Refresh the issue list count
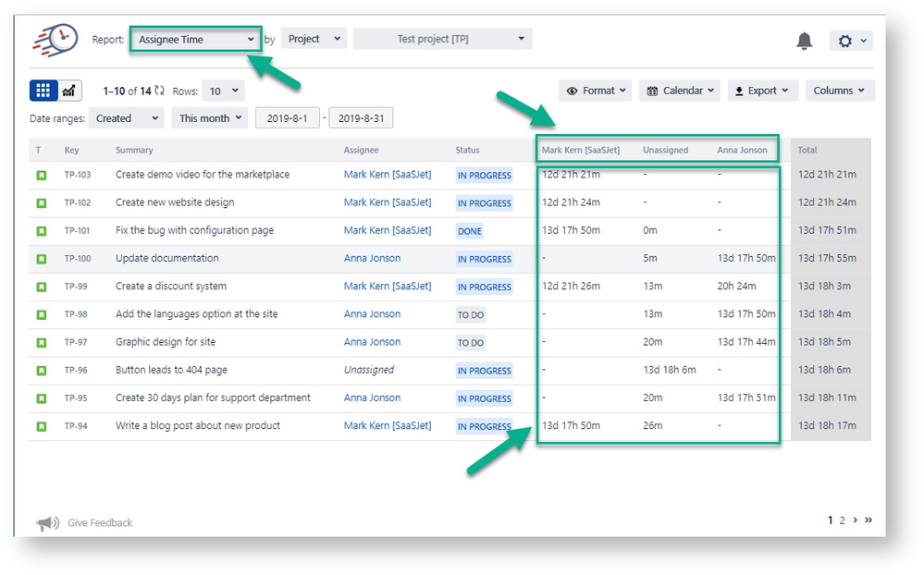Image resolution: width=924 pixels, height=575 pixels. tap(160, 91)
